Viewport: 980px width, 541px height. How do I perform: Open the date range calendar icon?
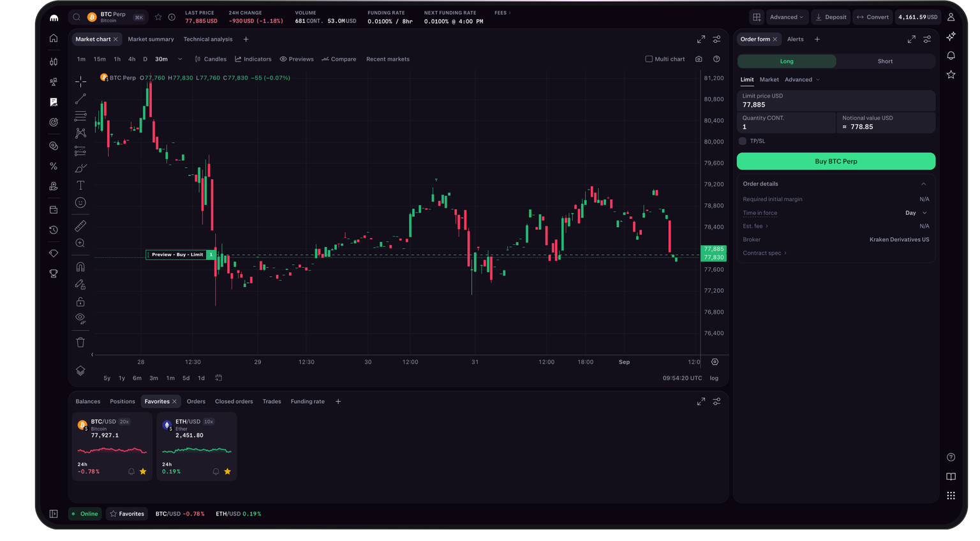[218, 378]
